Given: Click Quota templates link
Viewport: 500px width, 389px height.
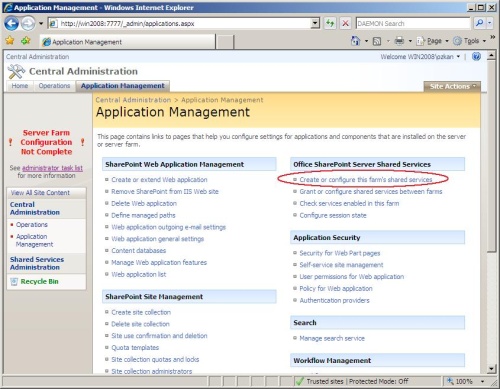Looking at the screenshot, I should tap(135, 348).
